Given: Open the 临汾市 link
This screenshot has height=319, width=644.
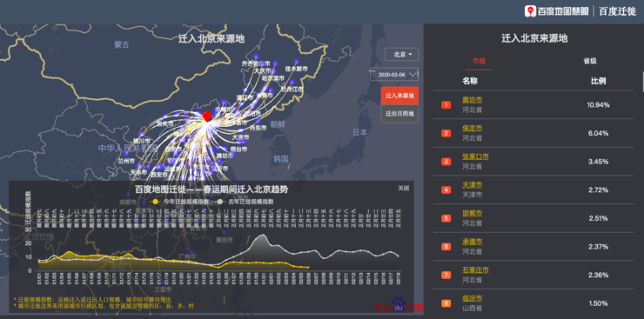Looking at the screenshot, I should pyautogui.click(x=472, y=298).
